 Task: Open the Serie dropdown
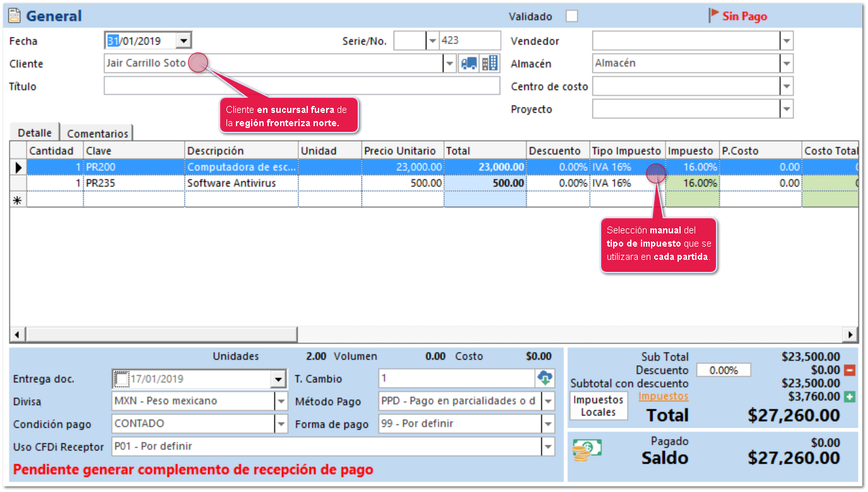click(433, 40)
